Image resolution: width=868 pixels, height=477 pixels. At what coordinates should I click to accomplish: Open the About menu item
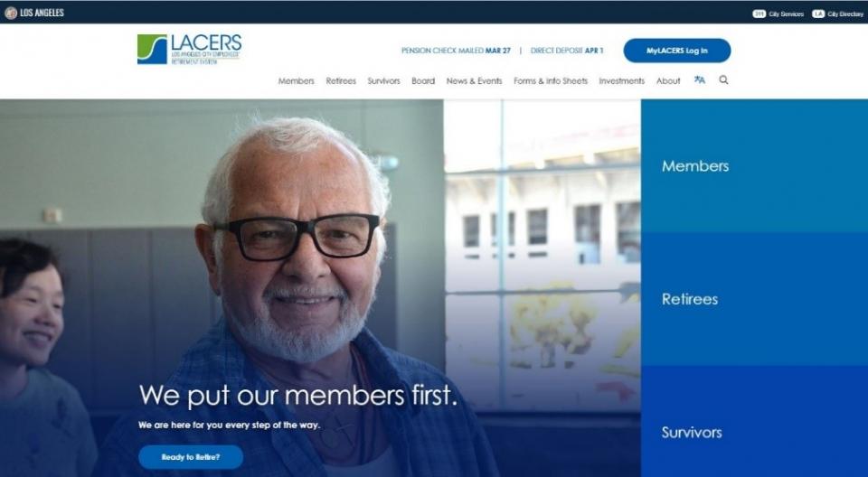(x=668, y=80)
